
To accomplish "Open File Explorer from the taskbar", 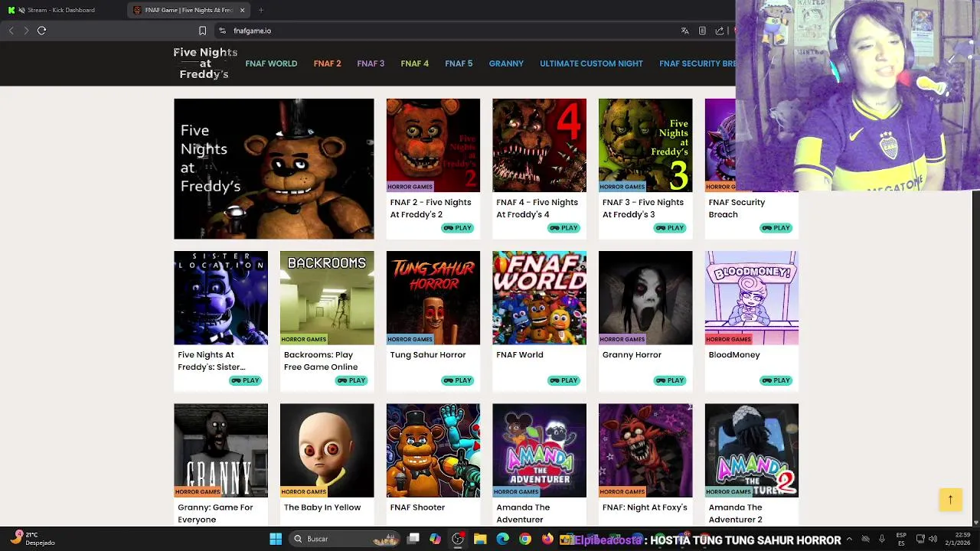I will click(x=480, y=539).
